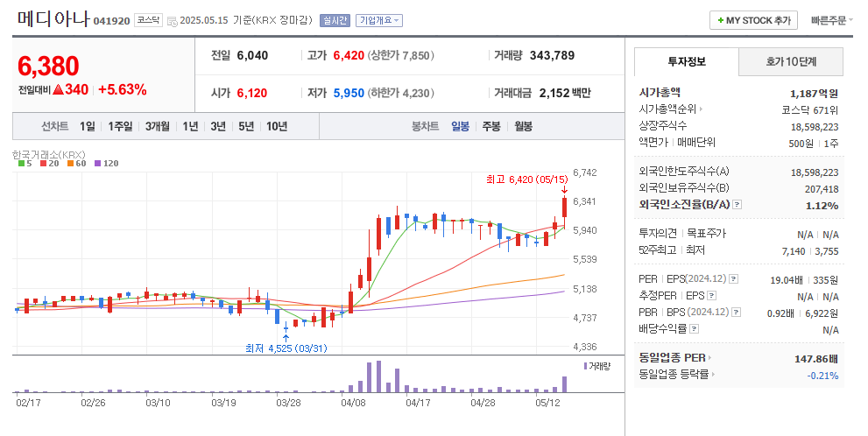Switch to the 투자정보 tab
Screen dimensions: 868x436
[687, 61]
